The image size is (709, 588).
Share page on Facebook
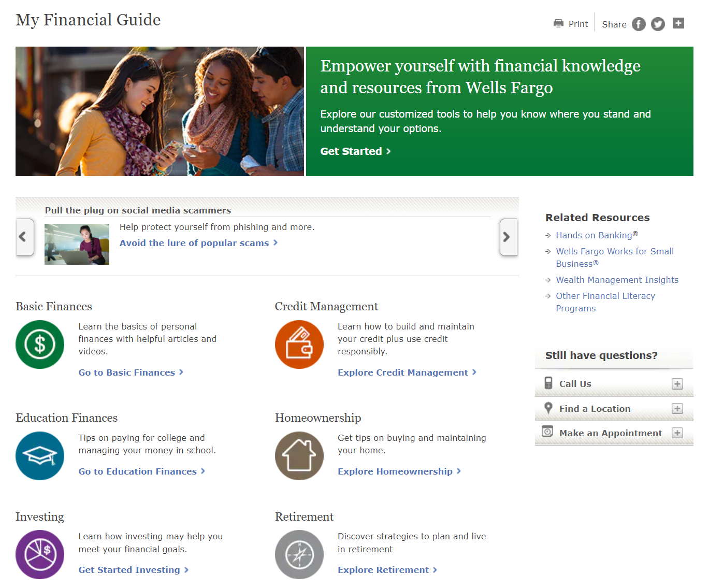[x=639, y=24]
